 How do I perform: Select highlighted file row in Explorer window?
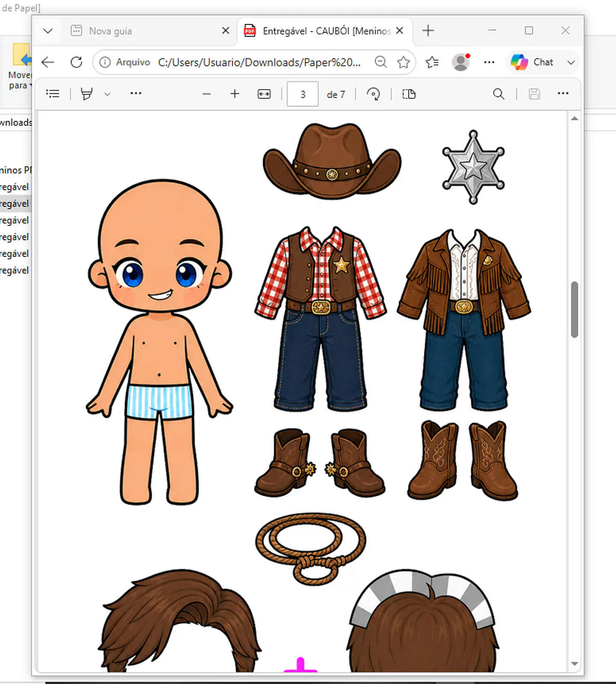click(15, 204)
